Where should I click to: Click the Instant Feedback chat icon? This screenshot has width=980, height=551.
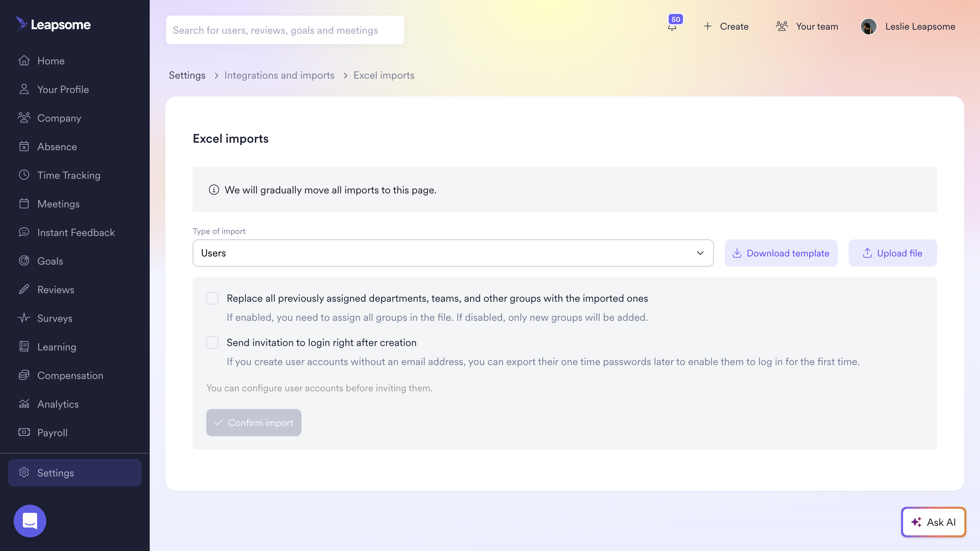click(x=24, y=232)
